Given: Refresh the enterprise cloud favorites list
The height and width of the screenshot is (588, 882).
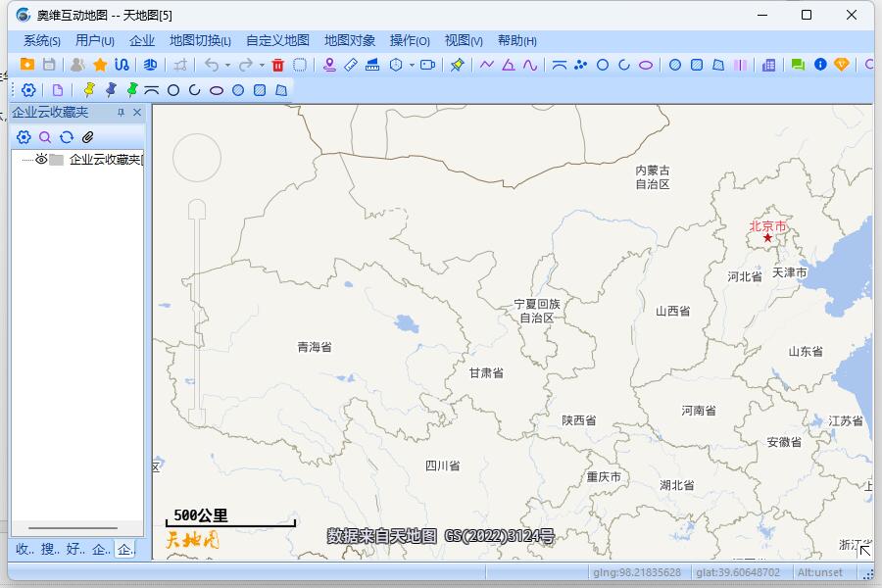Looking at the screenshot, I should [x=67, y=137].
